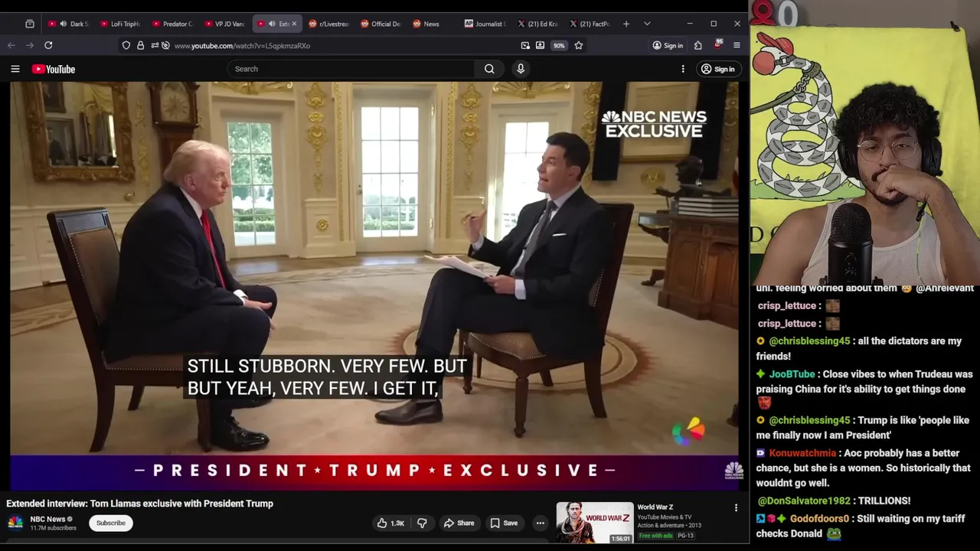Open Firefox View tab icon
The height and width of the screenshot is (551, 980).
pos(30,24)
